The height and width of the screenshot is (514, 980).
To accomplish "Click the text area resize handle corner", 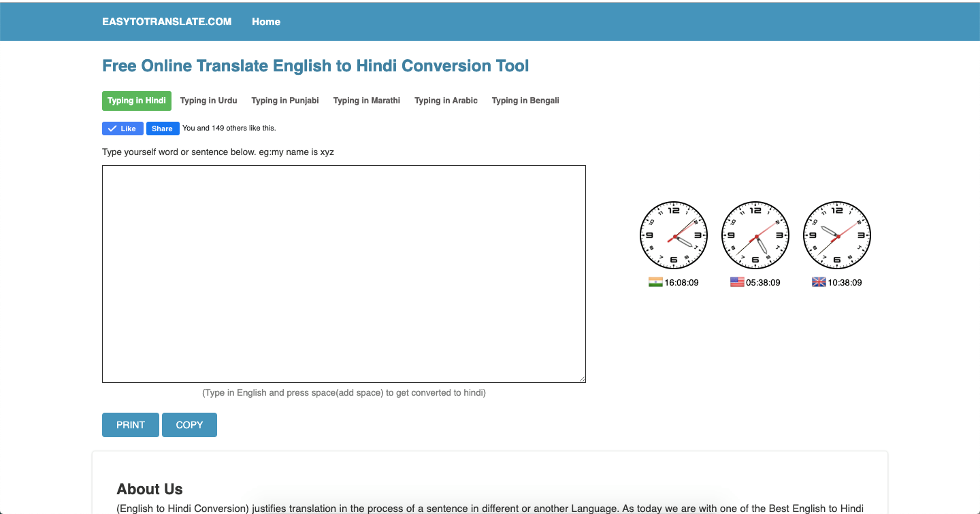I will click(x=581, y=379).
